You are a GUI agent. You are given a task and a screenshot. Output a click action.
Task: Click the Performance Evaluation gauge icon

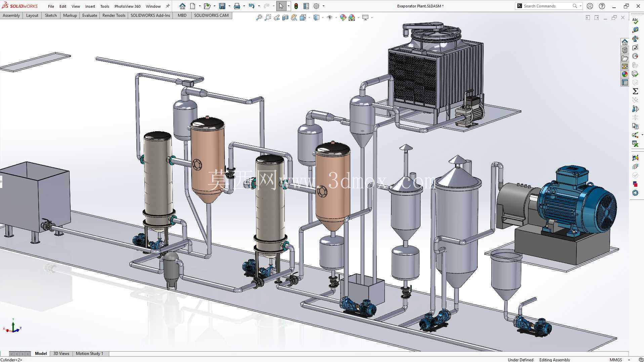coord(635,56)
